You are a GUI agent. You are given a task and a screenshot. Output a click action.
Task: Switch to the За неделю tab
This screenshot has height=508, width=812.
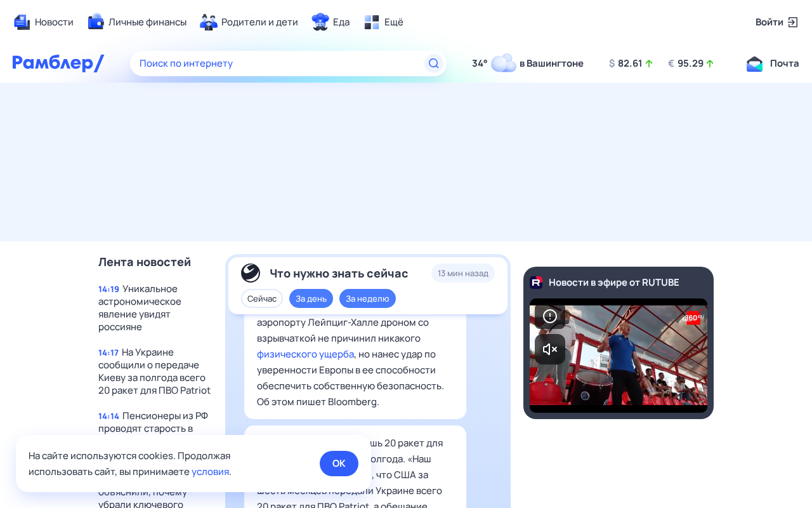pos(367,298)
